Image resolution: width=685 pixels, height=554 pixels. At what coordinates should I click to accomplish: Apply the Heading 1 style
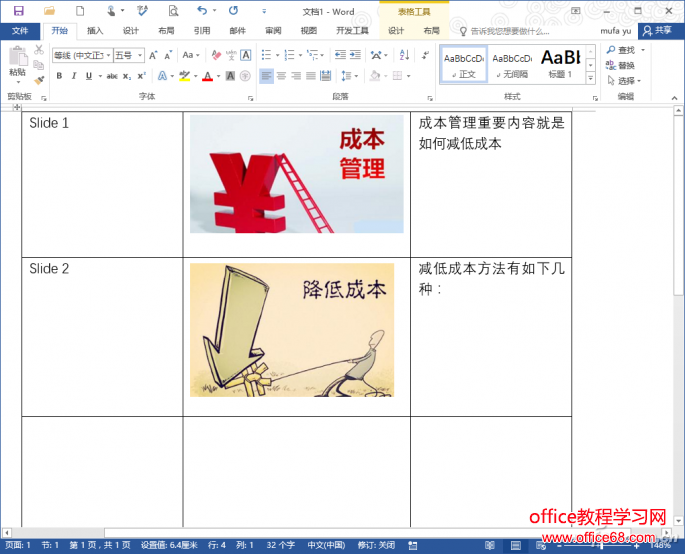pos(560,64)
